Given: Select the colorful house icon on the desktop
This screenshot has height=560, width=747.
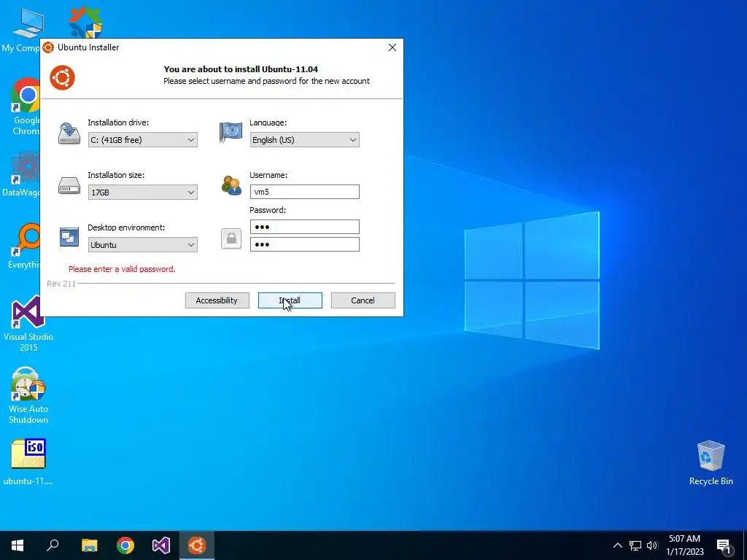Looking at the screenshot, I should click(85, 21).
